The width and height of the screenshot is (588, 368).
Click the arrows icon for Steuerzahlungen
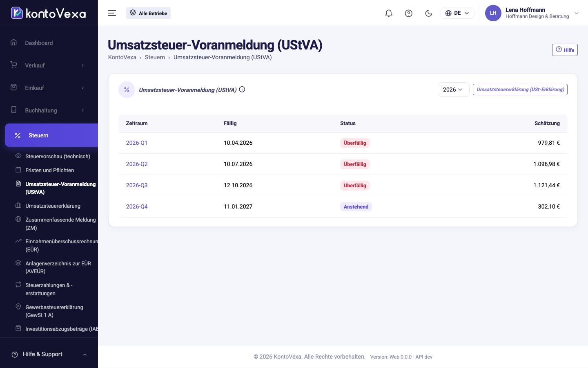(x=18, y=285)
